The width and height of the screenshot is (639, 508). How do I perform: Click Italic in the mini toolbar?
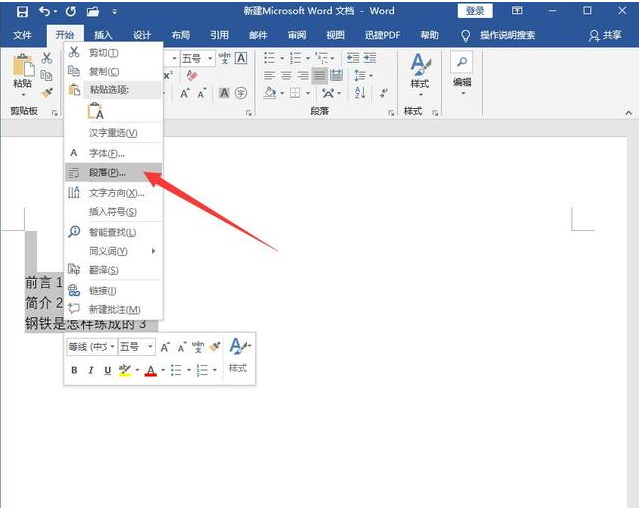(x=91, y=370)
